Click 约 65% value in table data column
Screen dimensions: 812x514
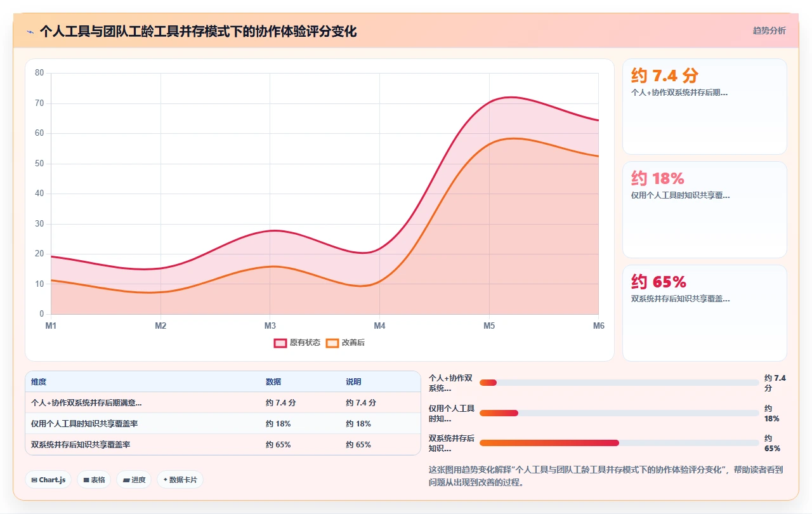click(x=278, y=444)
